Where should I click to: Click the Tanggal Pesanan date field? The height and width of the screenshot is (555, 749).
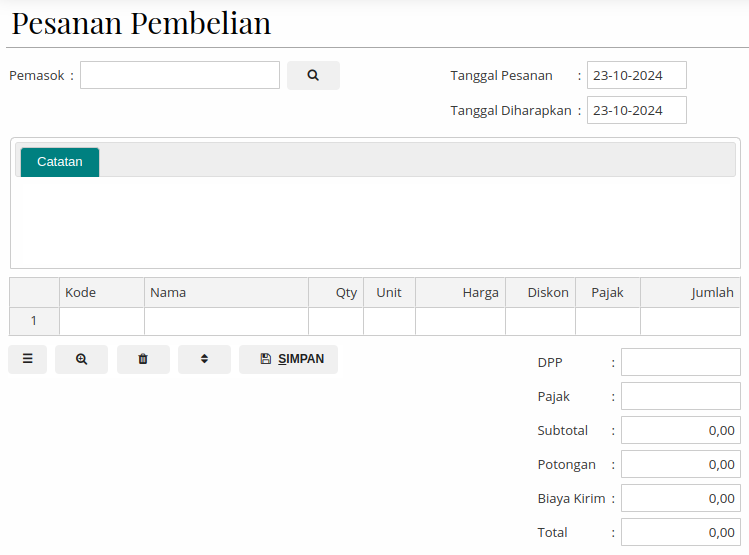click(637, 75)
